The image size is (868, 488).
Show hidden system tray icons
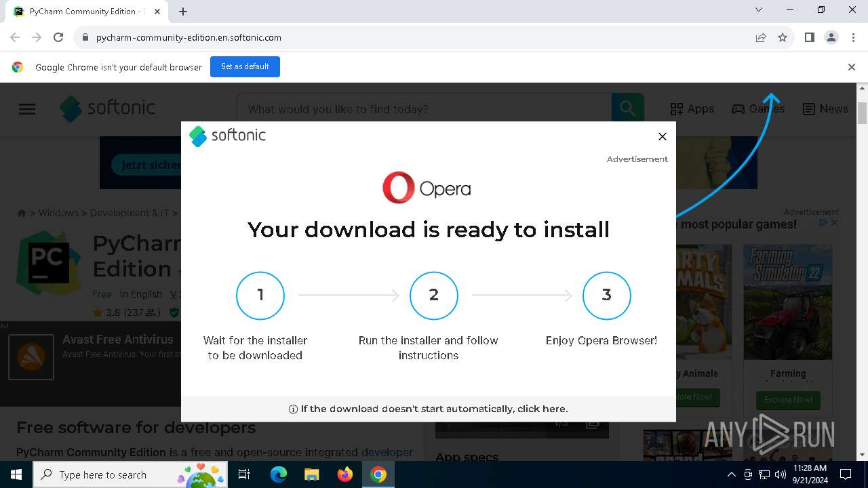(731, 474)
